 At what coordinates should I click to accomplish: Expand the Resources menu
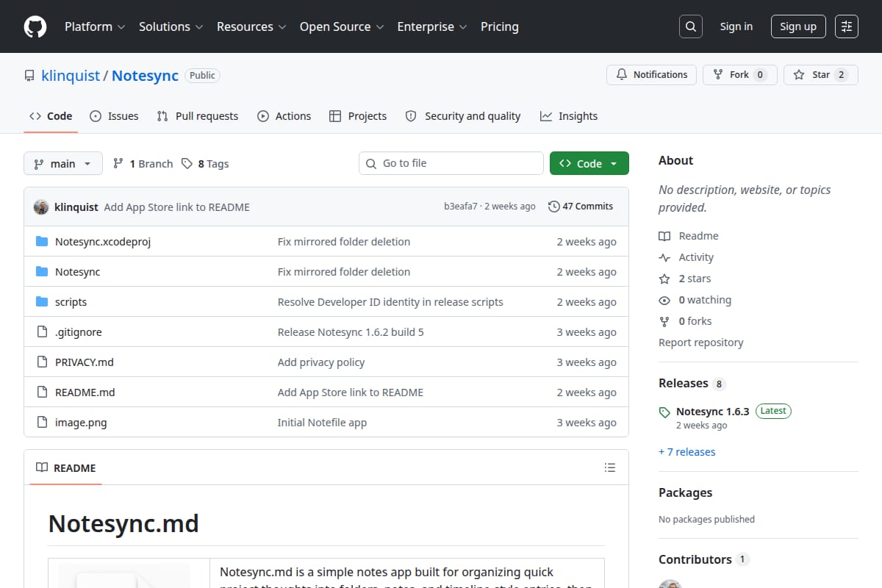(x=251, y=26)
